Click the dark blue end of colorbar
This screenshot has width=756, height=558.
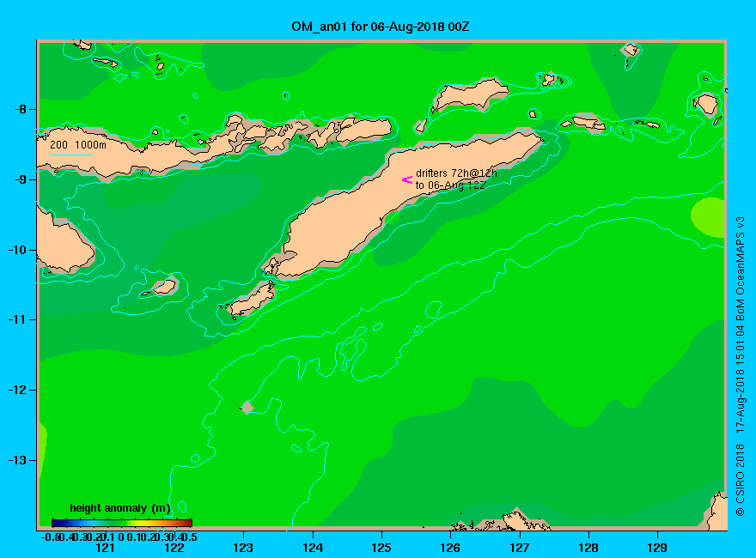pos(55,523)
